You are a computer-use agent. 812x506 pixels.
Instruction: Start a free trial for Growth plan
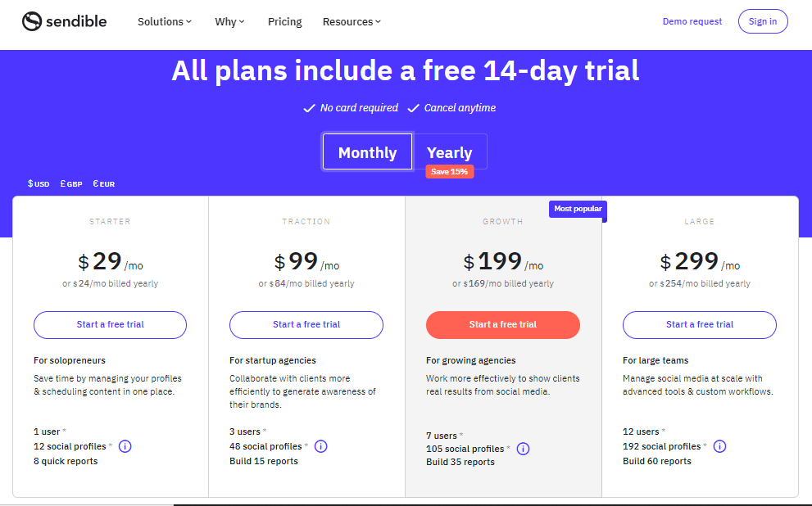(502, 324)
